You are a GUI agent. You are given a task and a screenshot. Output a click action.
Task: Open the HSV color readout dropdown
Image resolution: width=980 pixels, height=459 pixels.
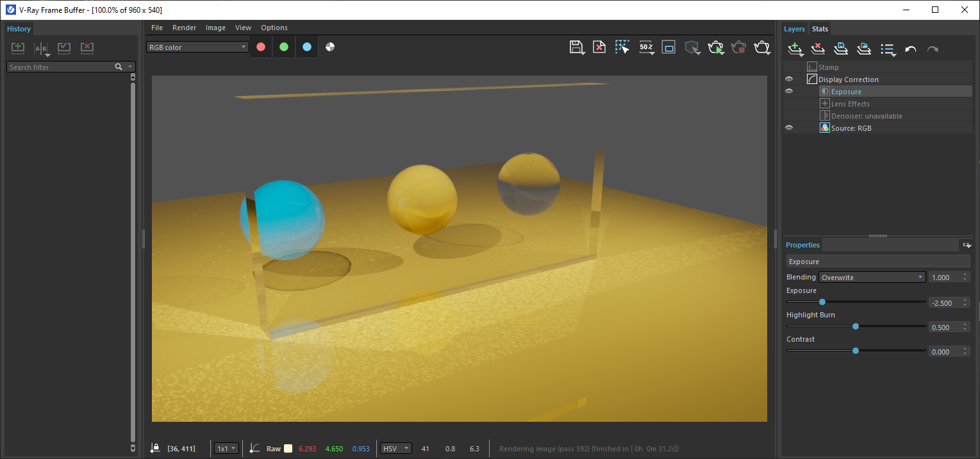coord(395,449)
